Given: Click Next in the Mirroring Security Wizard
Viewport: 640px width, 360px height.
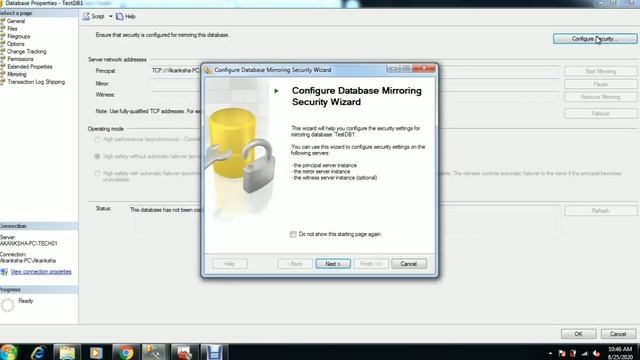Looking at the screenshot, I should coord(333,264).
